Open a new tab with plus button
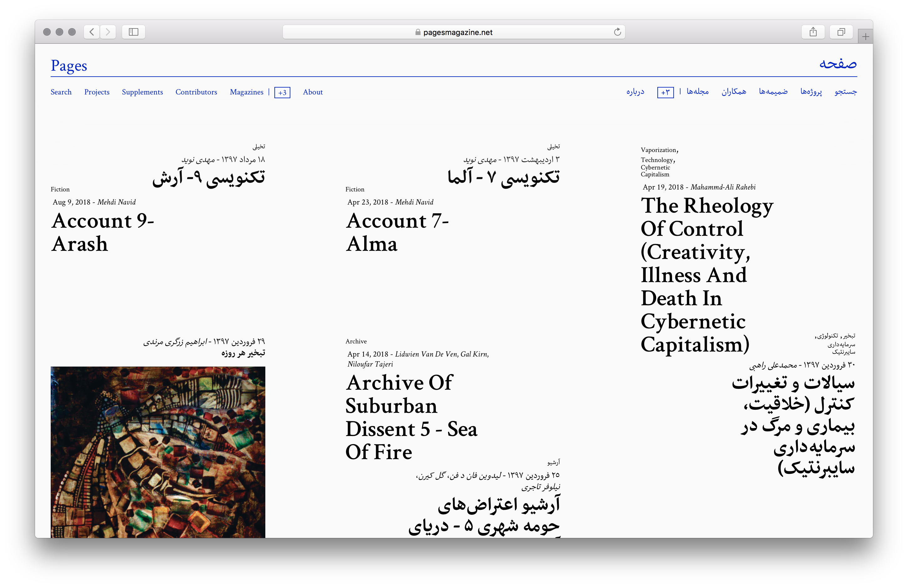 tap(865, 37)
